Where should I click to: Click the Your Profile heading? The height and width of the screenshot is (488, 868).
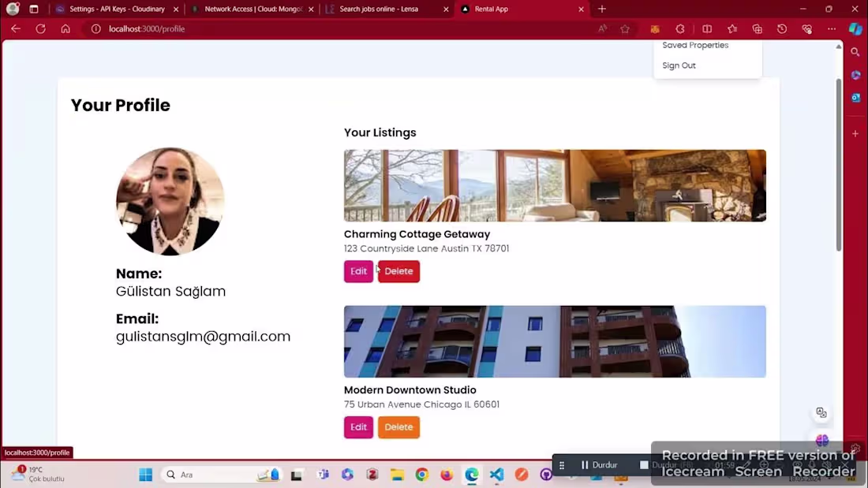coord(120,105)
